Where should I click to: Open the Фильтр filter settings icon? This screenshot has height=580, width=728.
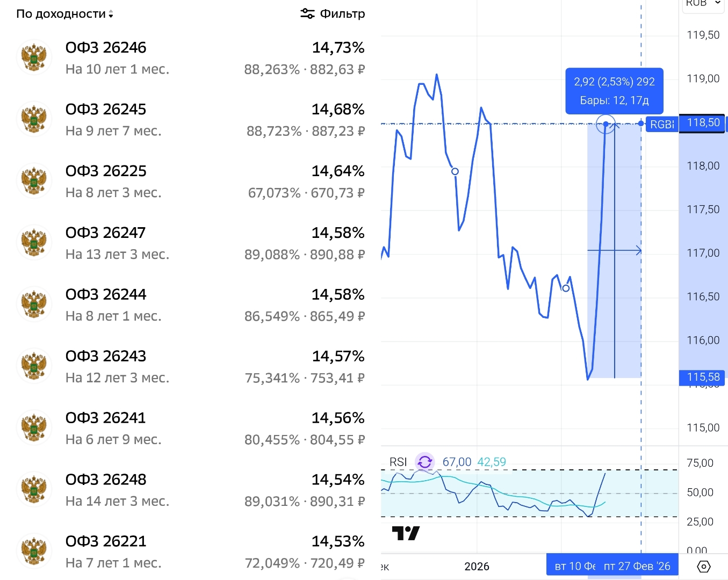(x=307, y=14)
